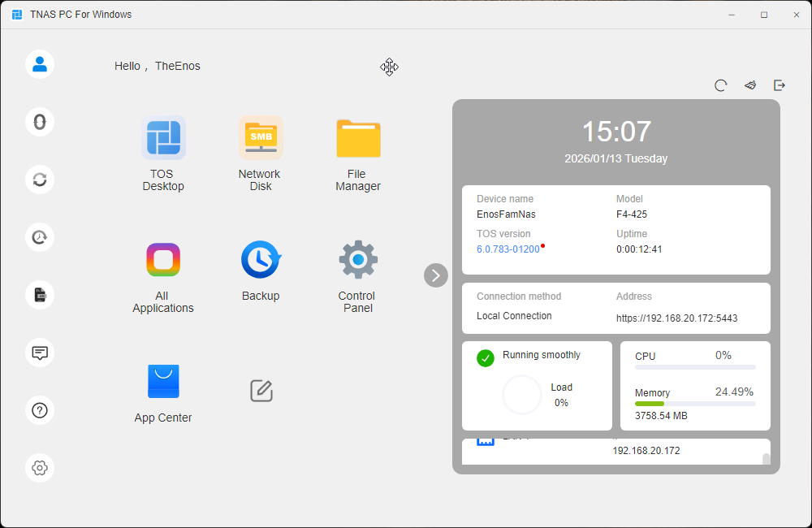Open the clock restore sidebar icon
Image resolution: width=812 pixels, height=528 pixels.
[x=40, y=237]
